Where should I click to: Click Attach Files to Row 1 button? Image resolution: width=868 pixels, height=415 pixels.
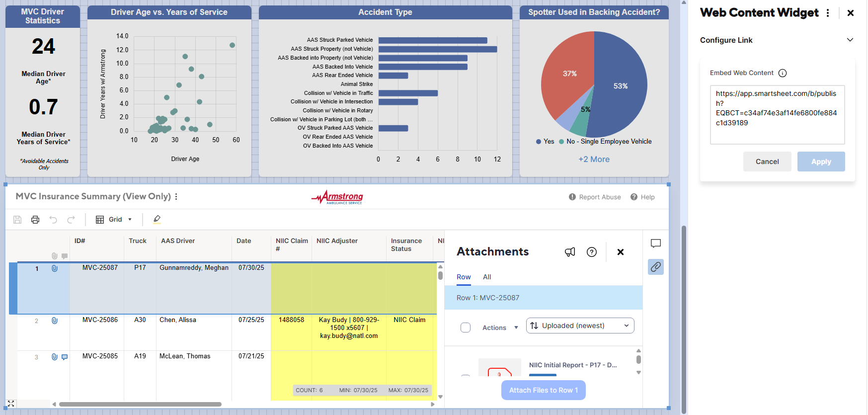click(x=544, y=391)
